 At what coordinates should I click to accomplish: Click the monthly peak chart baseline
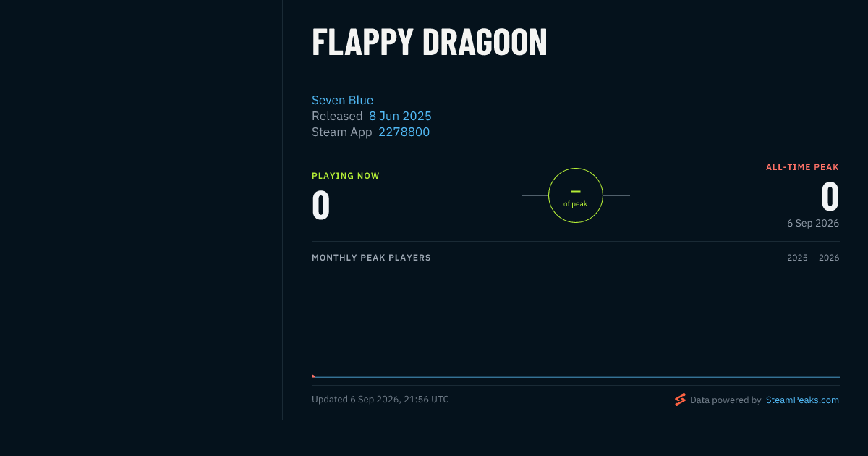576,377
